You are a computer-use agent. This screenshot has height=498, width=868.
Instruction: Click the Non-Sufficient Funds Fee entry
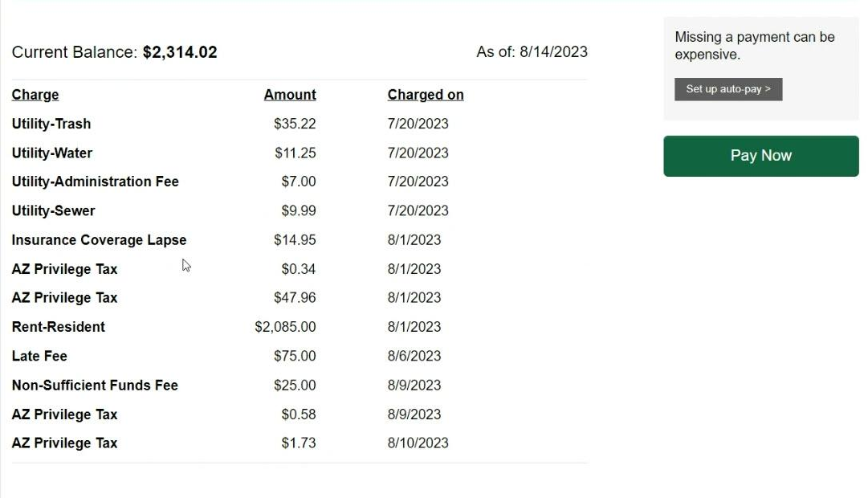tap(95, 385)
